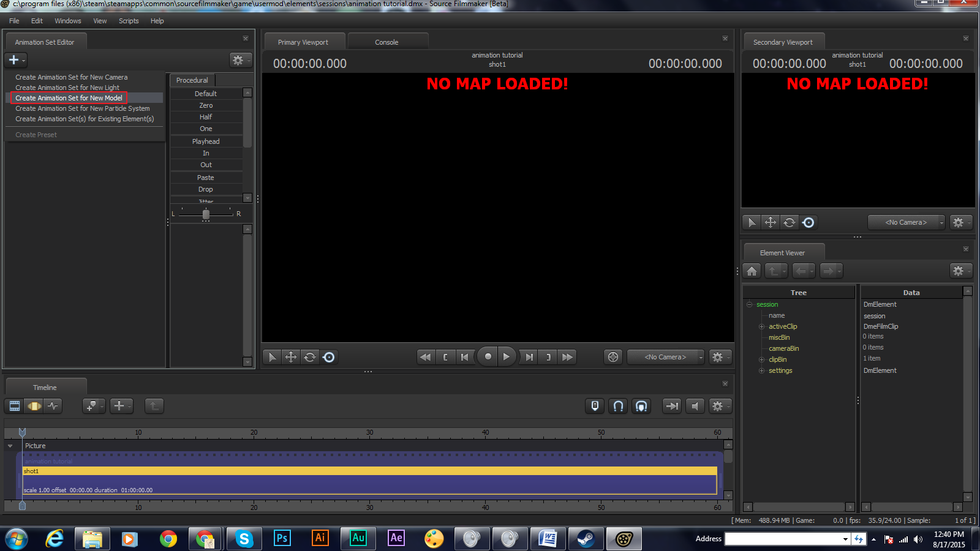Open the Secondary Viewport No Camera dropdown
The height and width of the screenshot is (551, 980).
tap(907, 222)
